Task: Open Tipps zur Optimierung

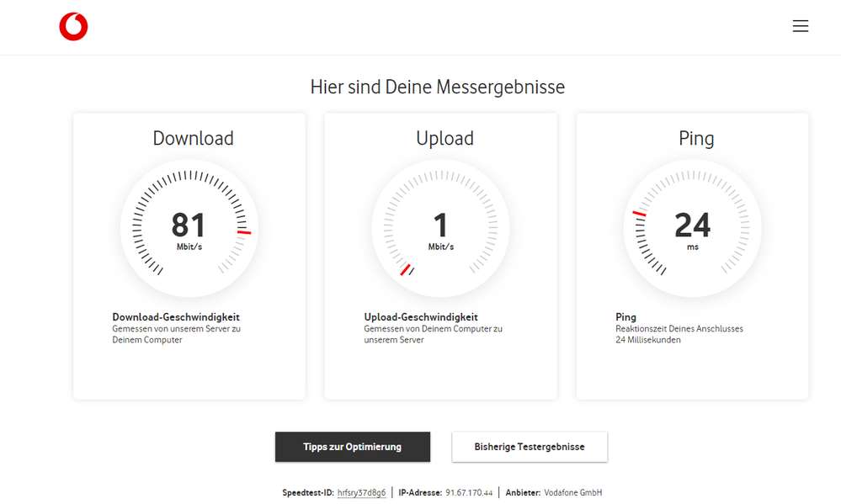Action: click(x=352, y=447)
